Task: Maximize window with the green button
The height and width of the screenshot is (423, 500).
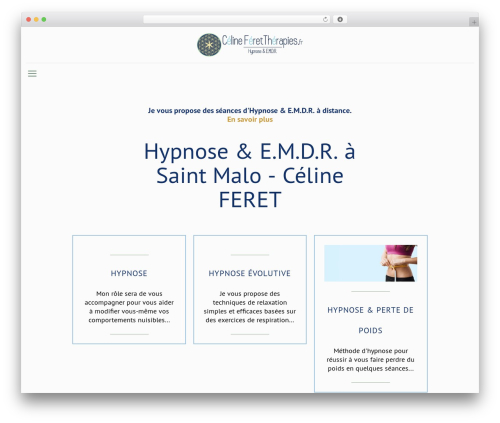Action: point(44,19)
